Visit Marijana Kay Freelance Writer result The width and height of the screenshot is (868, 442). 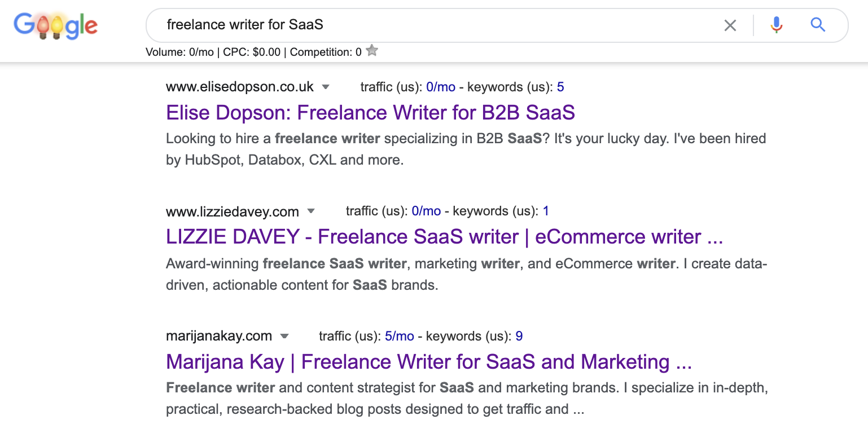(428, 361)
